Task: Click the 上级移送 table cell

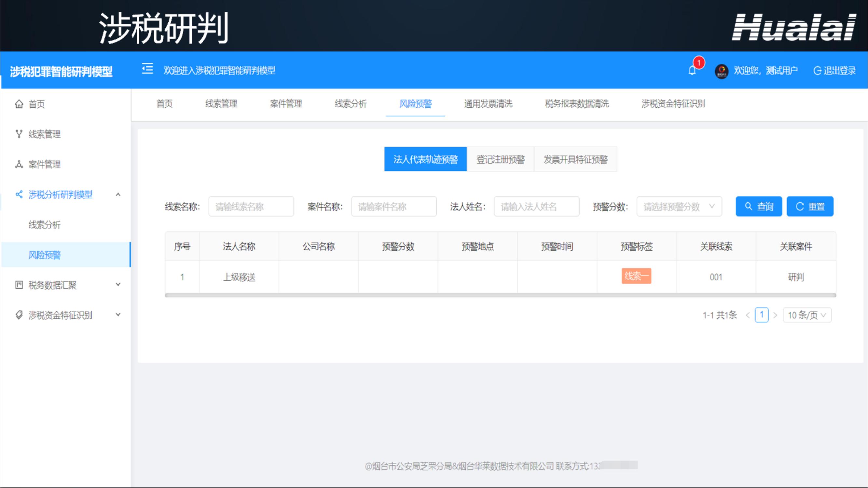Action: click(x=239, y=277)
